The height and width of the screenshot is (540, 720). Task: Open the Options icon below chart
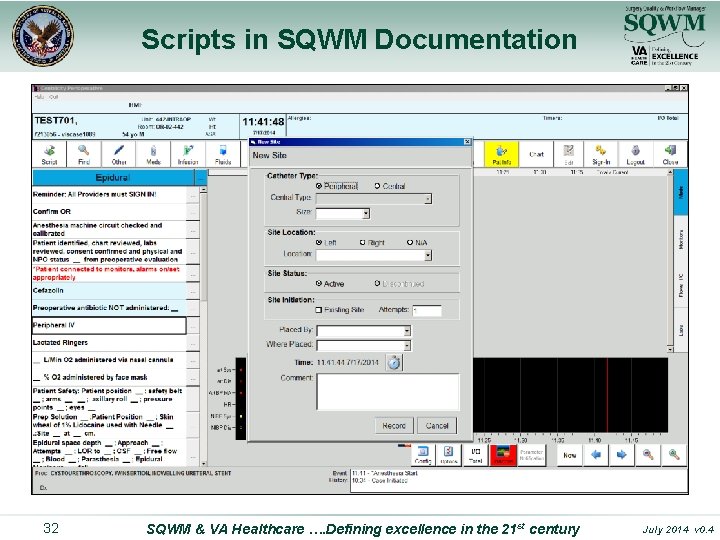pyautogui.click(x=449, y=455)
